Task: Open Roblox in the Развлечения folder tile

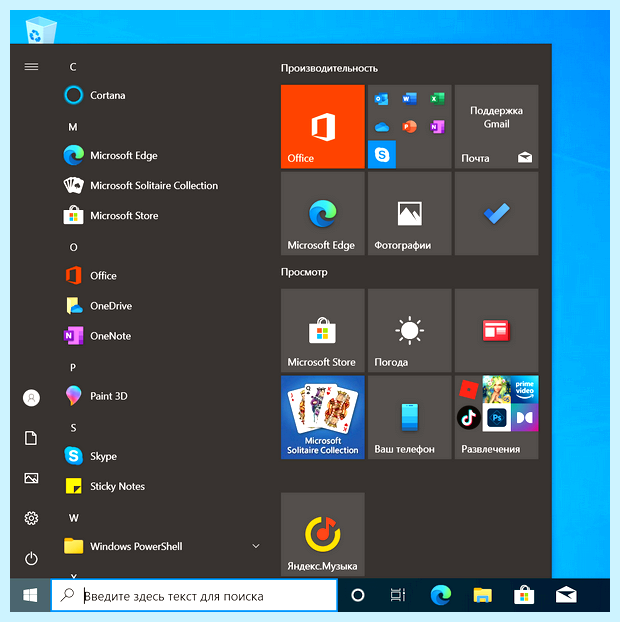Action: coord(468,390)
